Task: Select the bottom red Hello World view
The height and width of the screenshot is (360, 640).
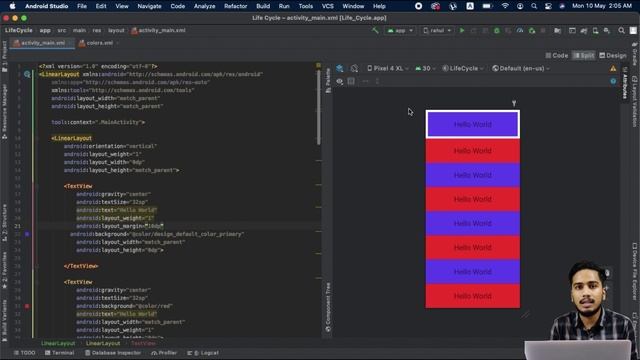Action: pos(473,296)
